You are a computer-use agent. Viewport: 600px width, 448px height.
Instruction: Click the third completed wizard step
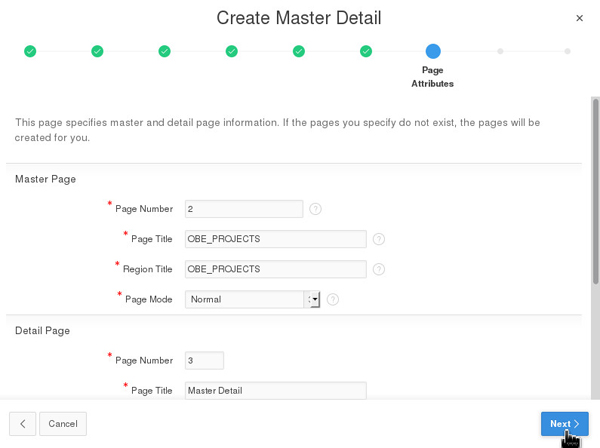point(164,51)
